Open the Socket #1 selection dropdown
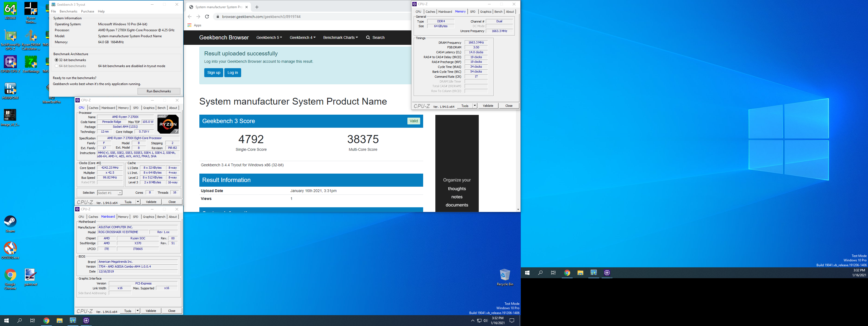Image resolution: width=868 pixels, height=326 pixels. (x=110, y=193)
